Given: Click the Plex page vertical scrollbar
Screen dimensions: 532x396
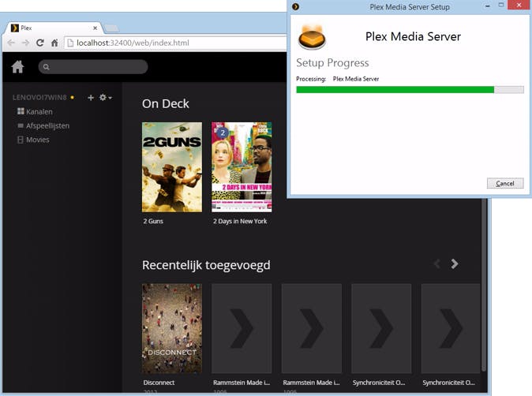Looking at the screenshot, I should pos(484,285).
